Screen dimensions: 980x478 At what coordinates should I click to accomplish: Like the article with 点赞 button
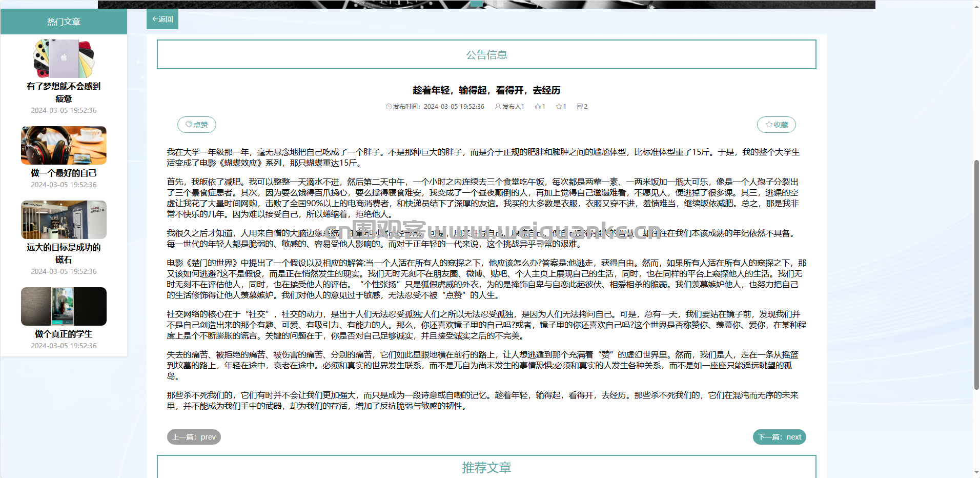click(x=197, y=125)
